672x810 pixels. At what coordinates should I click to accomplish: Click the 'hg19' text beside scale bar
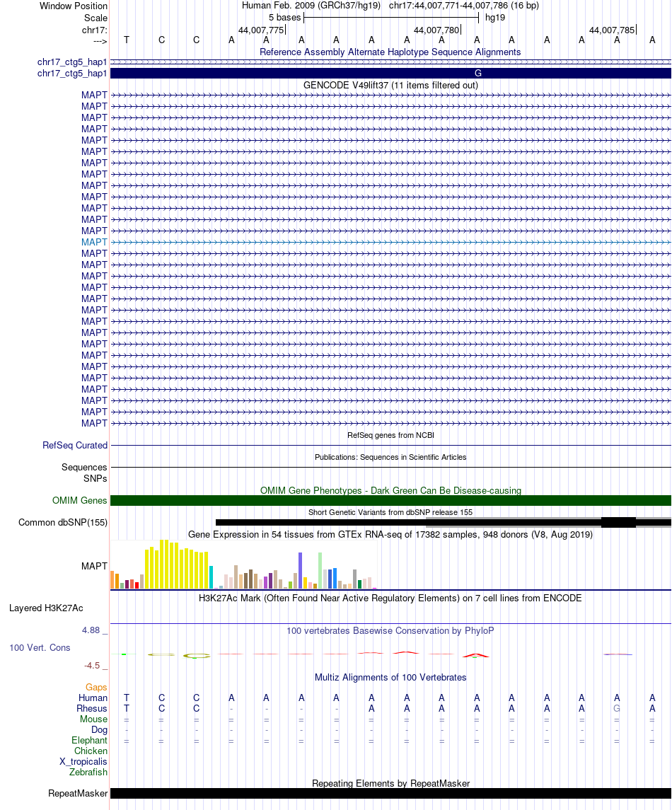click(495, 18)
